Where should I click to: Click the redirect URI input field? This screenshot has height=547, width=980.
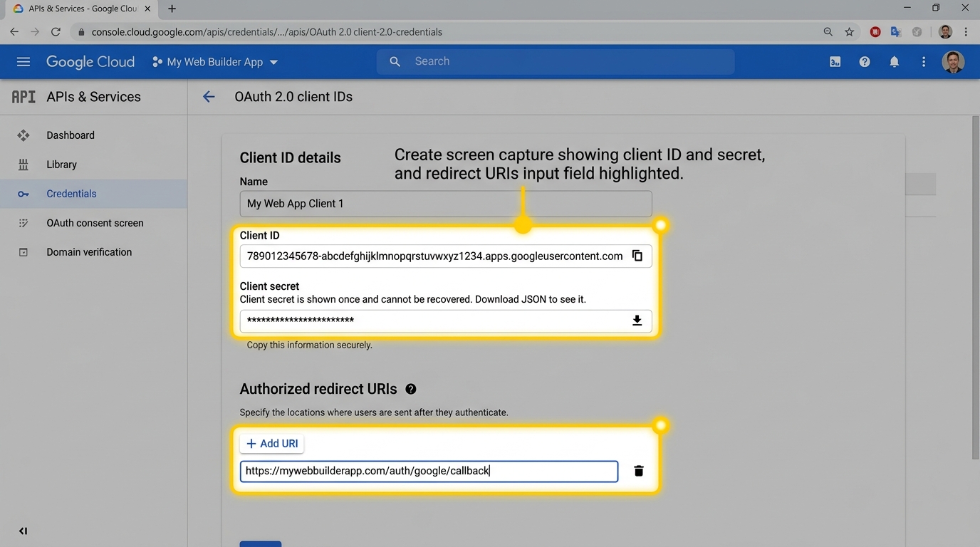(x=429, y=471)
